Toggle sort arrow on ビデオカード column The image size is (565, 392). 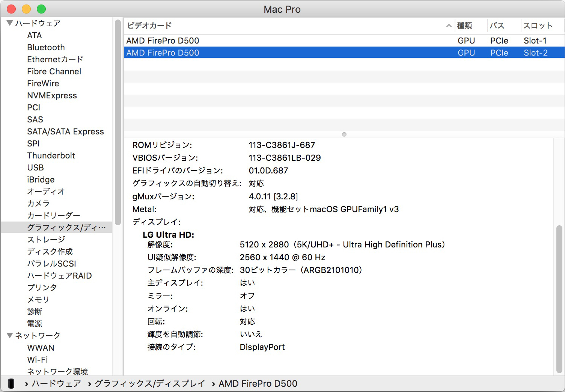coord(449,26)
